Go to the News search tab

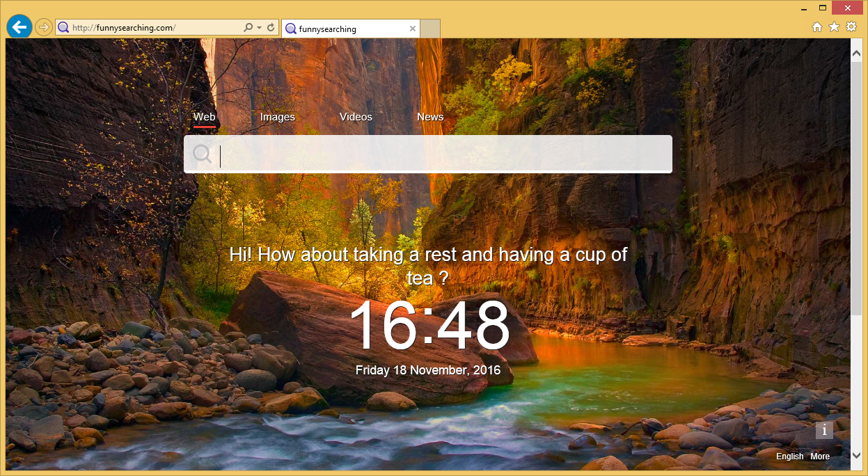(430, 117)
